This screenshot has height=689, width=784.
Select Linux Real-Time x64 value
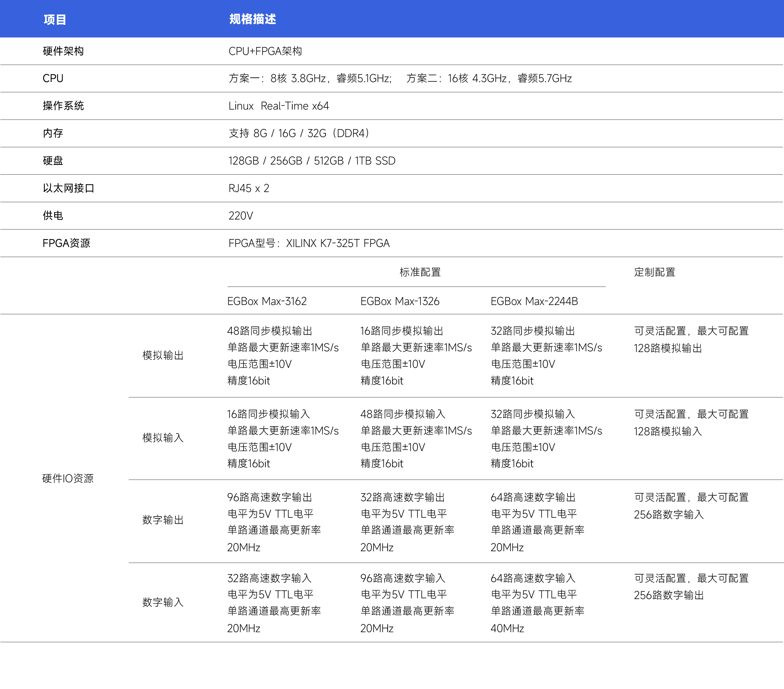pyautogui.click(x=279, y=106)
